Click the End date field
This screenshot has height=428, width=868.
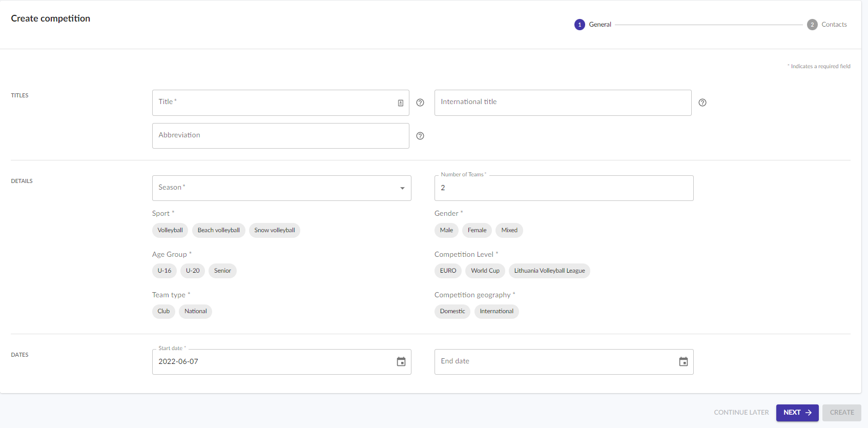click(x=564, y=362)
